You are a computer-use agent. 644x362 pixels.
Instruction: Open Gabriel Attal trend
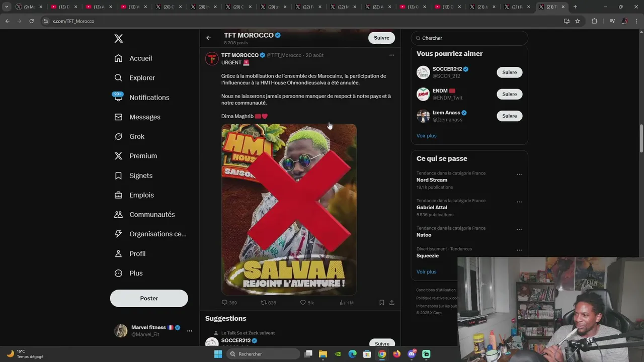[432, 207]
